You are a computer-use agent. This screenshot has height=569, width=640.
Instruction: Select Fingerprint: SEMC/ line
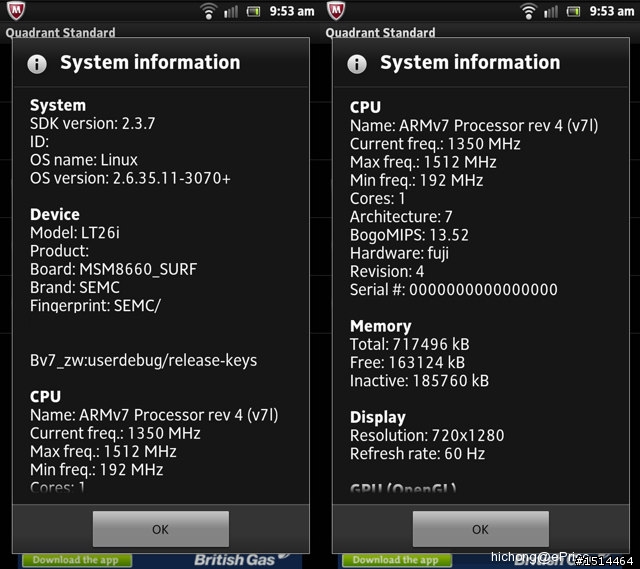click(96, 305)
